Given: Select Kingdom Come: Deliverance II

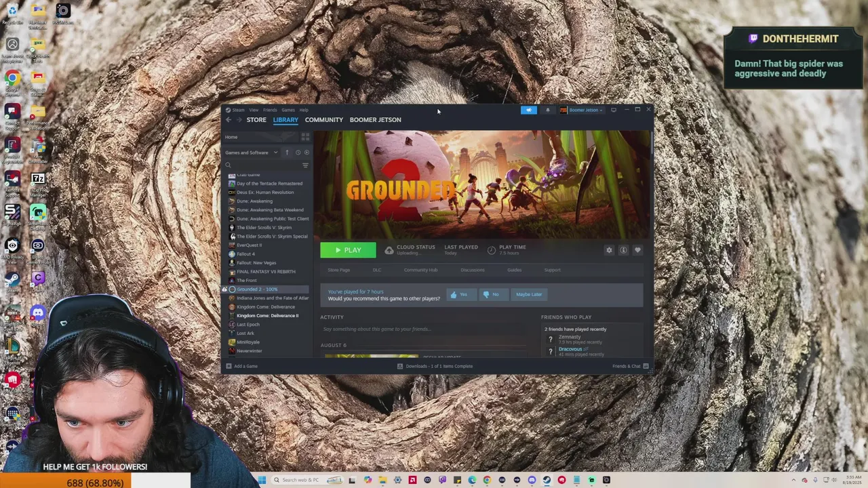Looking at the screenshot, I should coord(267,316).
